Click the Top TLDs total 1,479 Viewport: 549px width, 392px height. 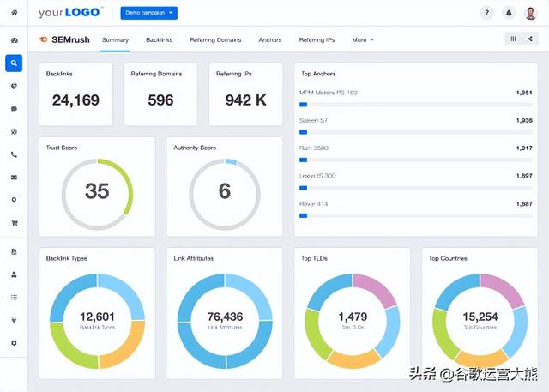(x=353, y=317)
